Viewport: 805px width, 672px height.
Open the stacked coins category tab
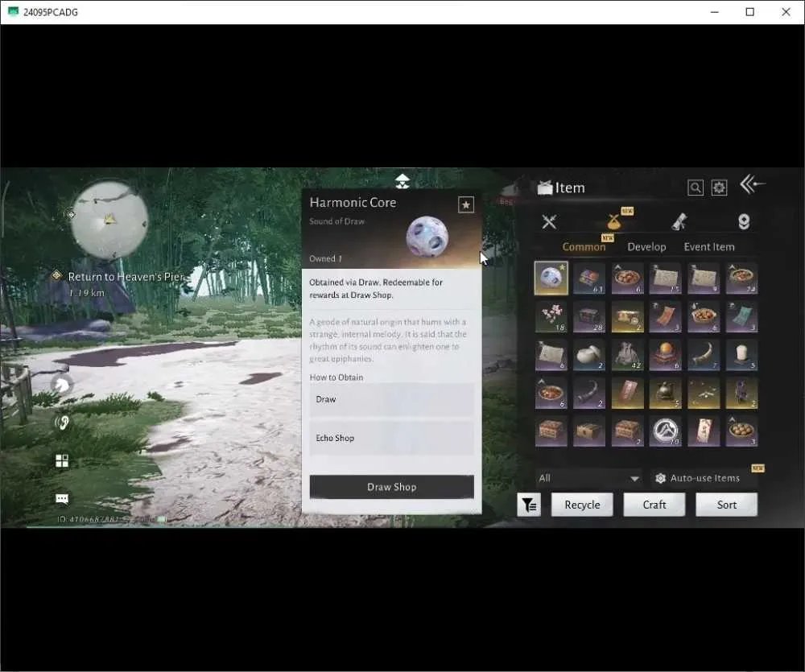coord(743,222)
